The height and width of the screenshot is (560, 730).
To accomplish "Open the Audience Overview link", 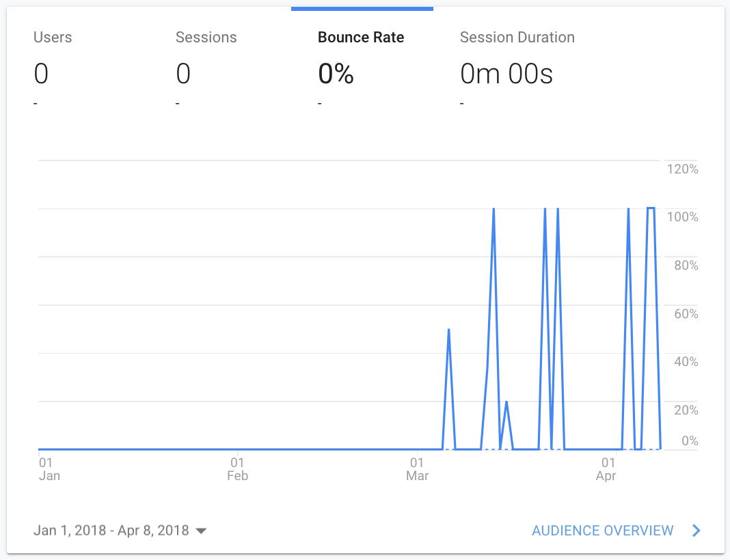I will click(602, 531).
